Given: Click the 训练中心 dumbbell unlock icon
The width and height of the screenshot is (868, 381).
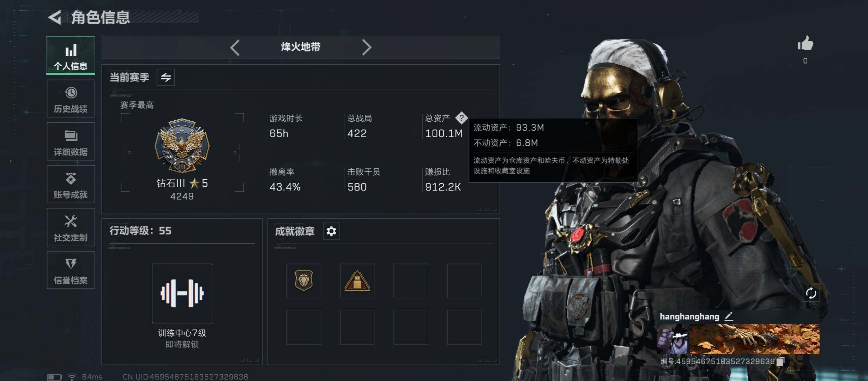Looking at the screenshot, I should (x=182, y=293).
